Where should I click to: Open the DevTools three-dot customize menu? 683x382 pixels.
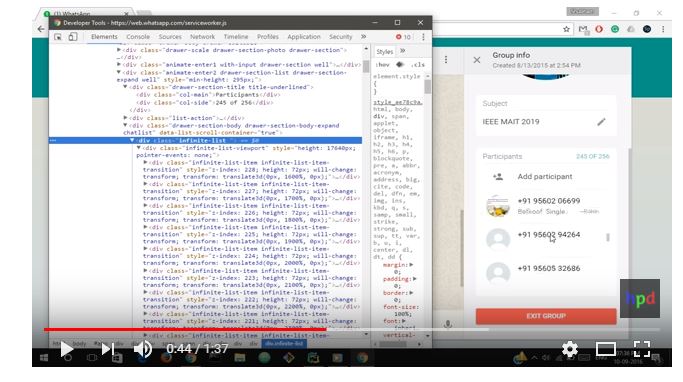tap(423, 37)
